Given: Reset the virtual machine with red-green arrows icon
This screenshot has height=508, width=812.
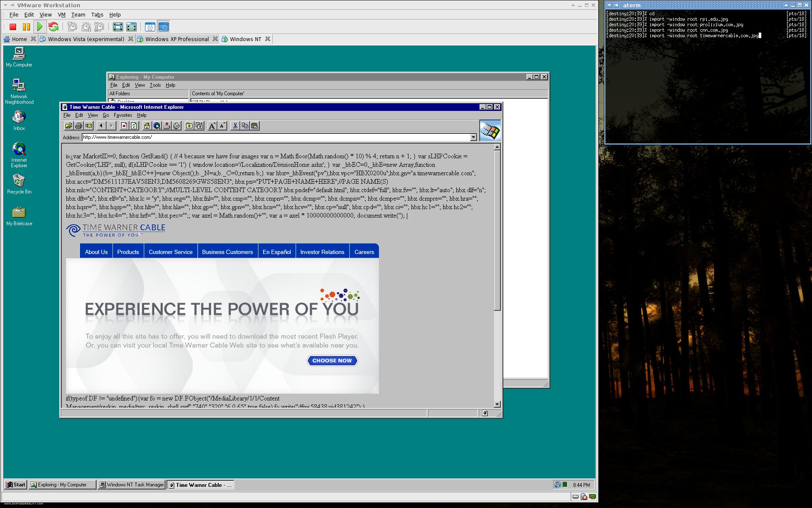Looking at the screenshot, I should pyautogui.click(x=53, y=27).
